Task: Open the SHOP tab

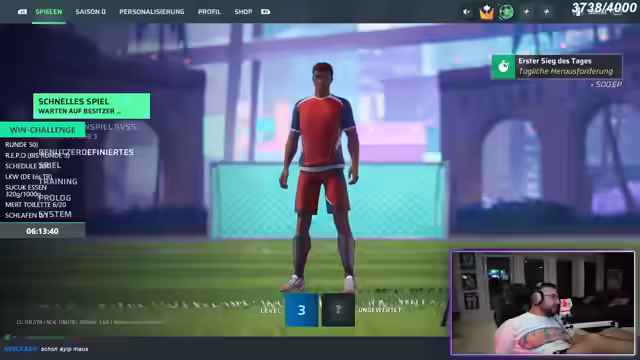Action: (x=243, y=12)
